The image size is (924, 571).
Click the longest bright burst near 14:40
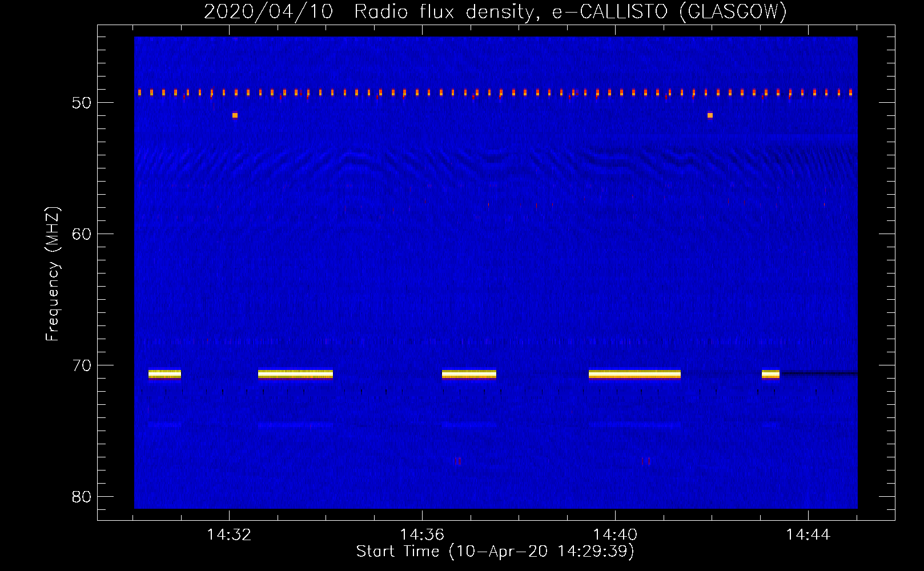click(634, 374)
